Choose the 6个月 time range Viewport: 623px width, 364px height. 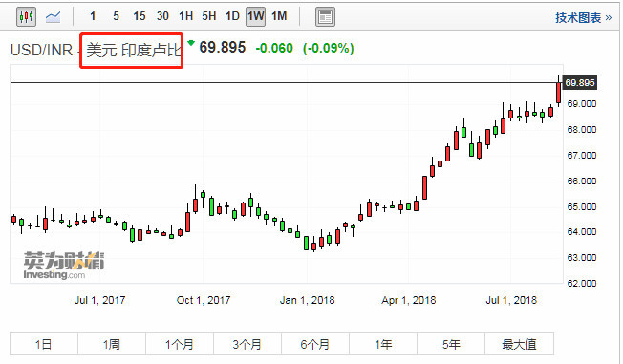coord(315,344)
